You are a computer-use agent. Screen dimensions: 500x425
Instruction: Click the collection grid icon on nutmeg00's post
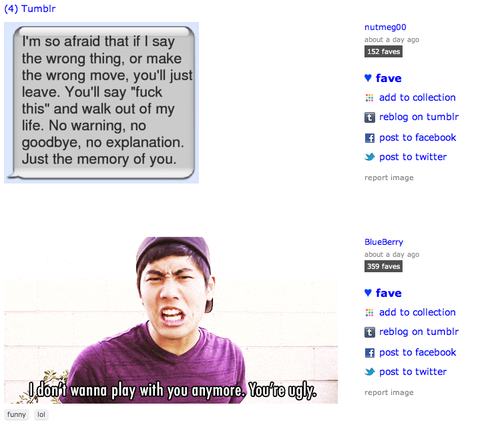tap(369, 98)
